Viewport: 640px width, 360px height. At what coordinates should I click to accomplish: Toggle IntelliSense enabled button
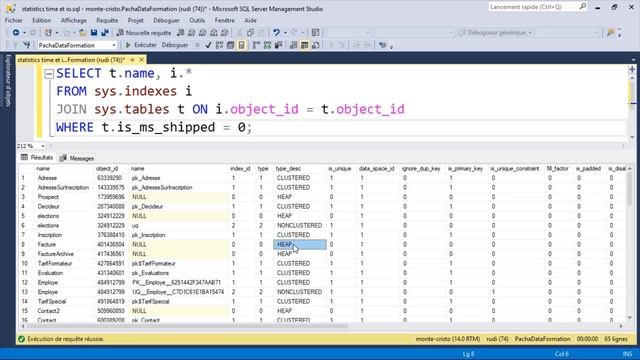(241, 45)
